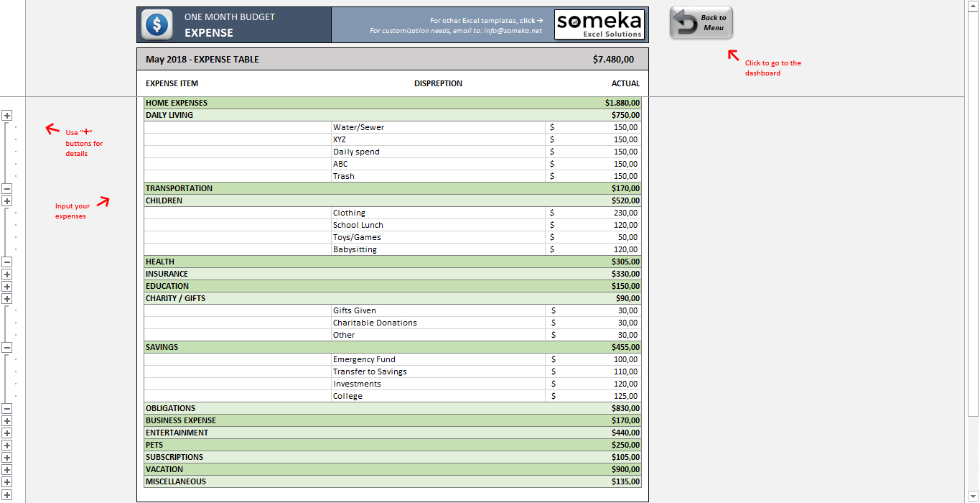Click plus outline button level with MISCELLANEOUS row

click(x=7, y=481)
